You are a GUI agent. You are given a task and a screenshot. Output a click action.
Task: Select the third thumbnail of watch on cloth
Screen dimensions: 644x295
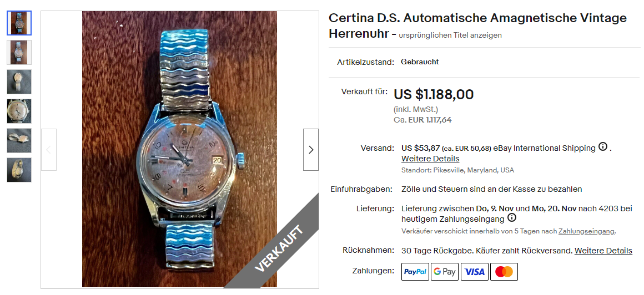[x=19, y=82]
